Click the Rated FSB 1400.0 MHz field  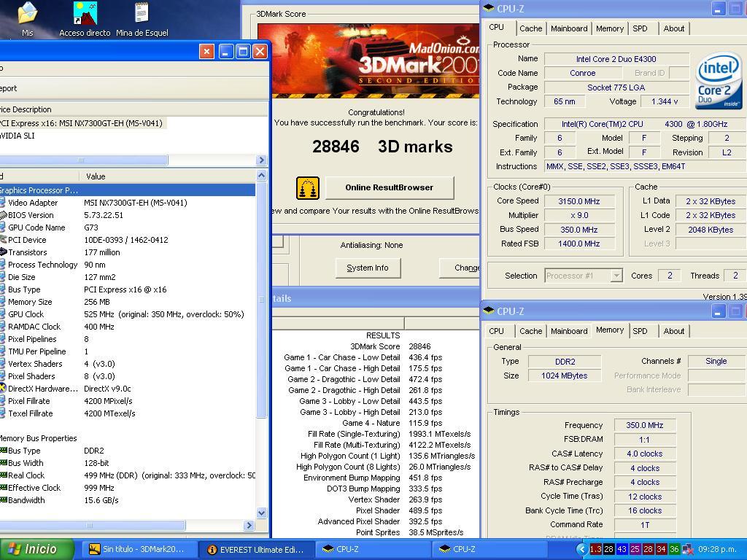click(579, 244)
